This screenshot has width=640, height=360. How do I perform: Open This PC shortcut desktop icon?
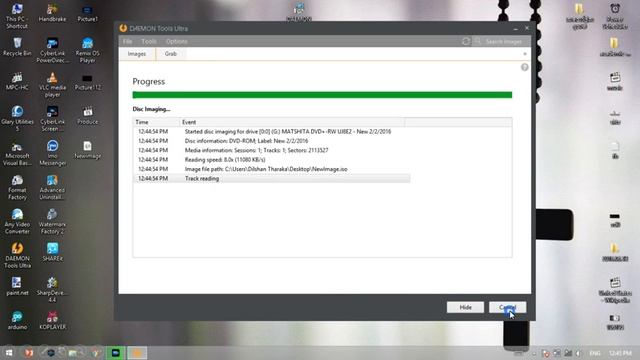coord(17,16)
